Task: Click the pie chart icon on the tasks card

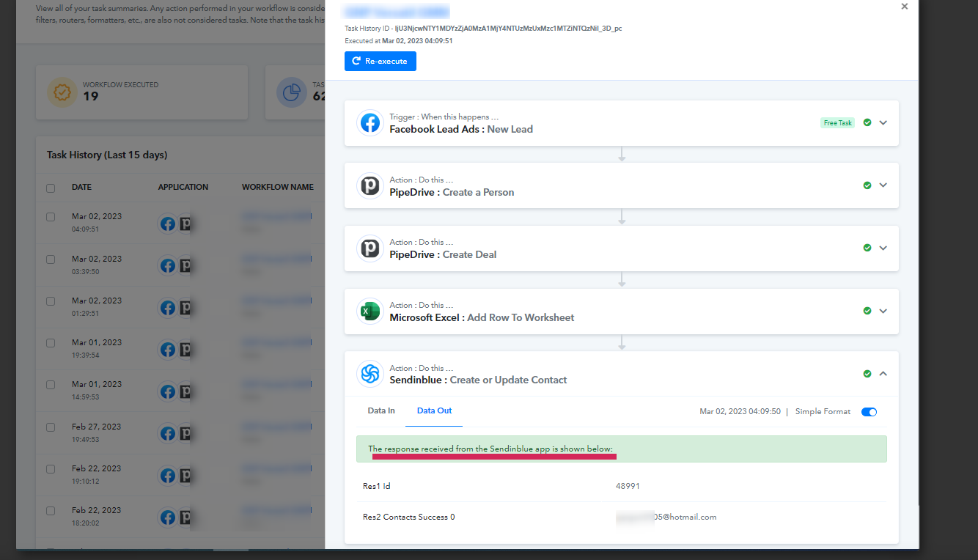Action: 292,92
